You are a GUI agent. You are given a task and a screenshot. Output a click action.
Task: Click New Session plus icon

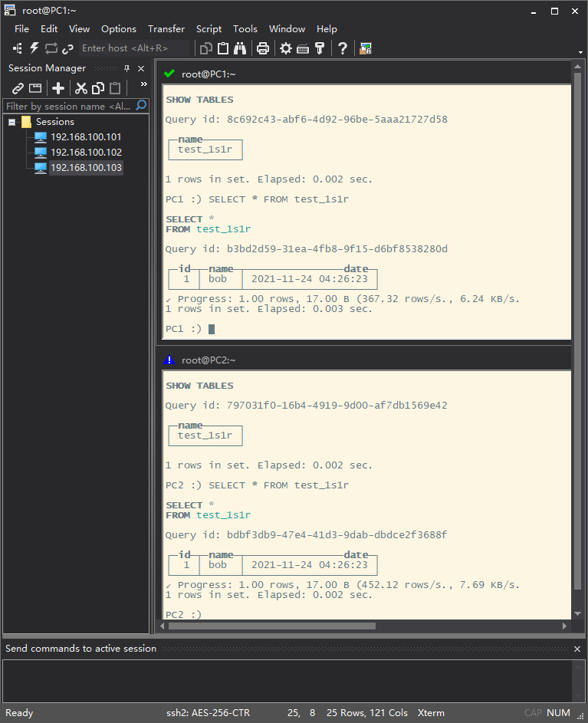58,87
